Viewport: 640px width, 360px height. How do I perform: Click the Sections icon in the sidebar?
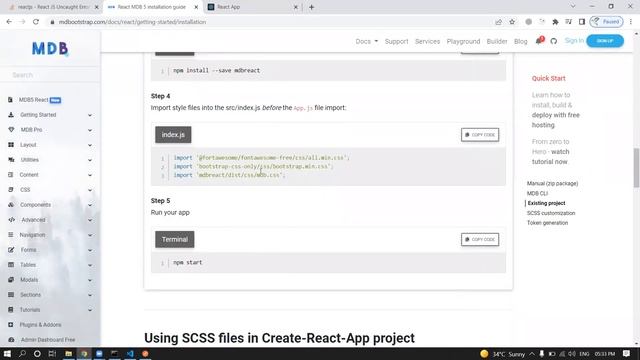tap(11, 295)
